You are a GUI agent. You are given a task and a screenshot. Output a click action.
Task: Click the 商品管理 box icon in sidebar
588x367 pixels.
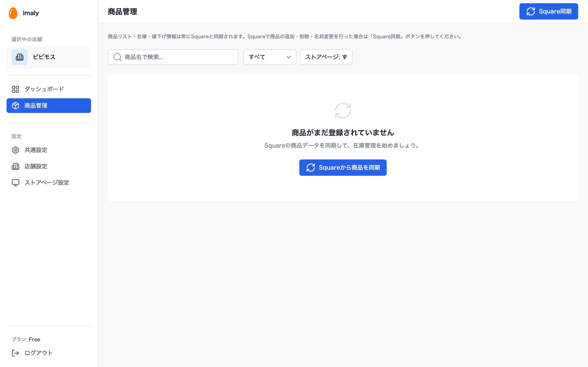click(x=15, y=106)
